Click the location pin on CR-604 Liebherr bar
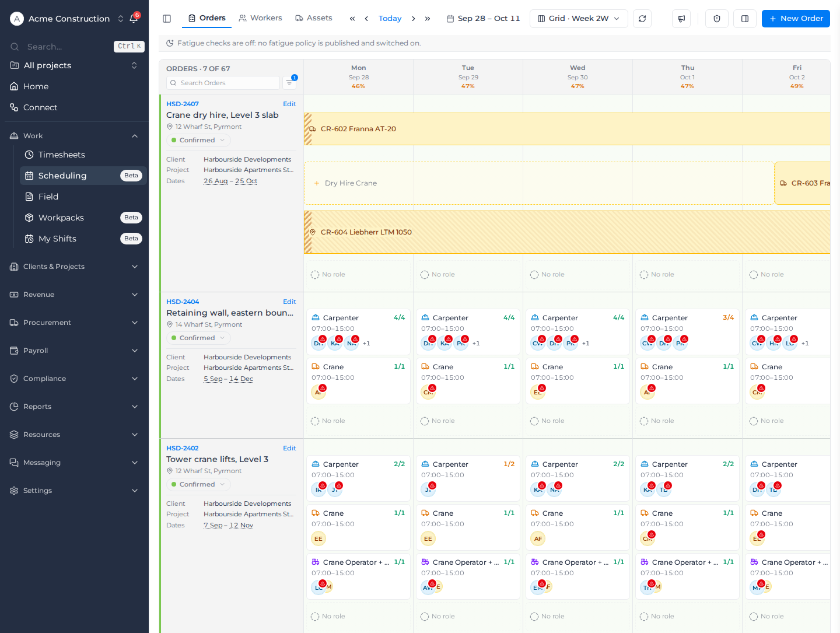 [x=313, y=232]
